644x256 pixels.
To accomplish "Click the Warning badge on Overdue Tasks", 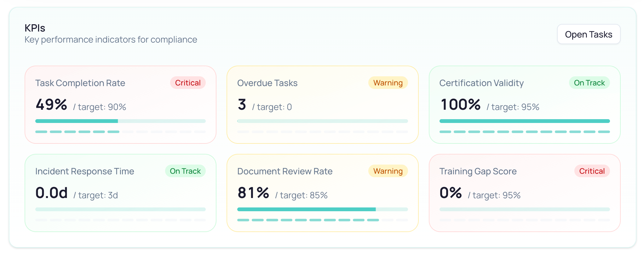I will (x=388, y=83).
